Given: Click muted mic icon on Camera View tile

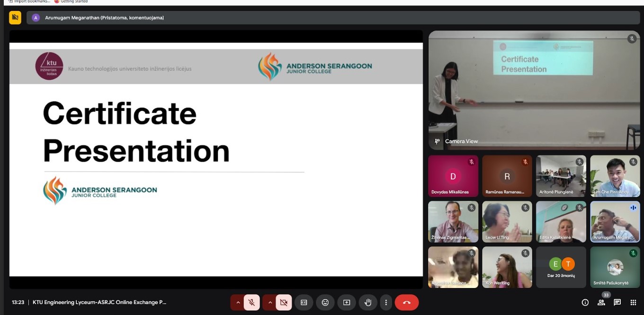Looking at the screenshot, I should point(632,39).
